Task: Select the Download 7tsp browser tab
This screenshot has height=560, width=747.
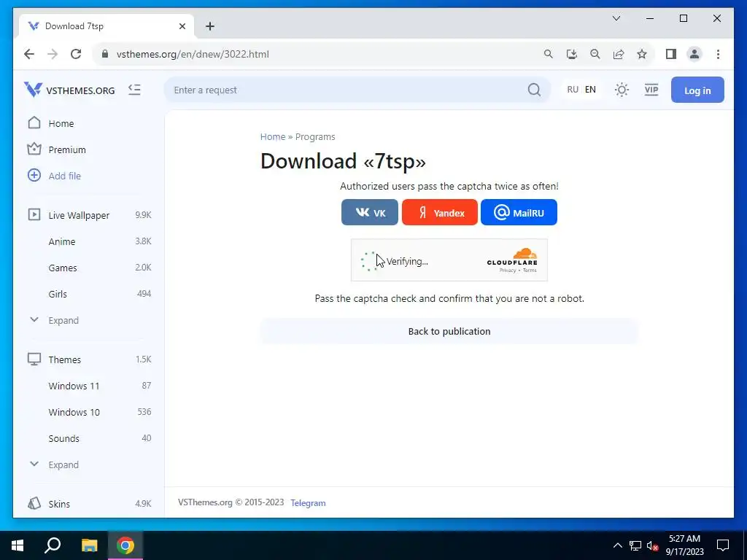Action: click(107, 26)
